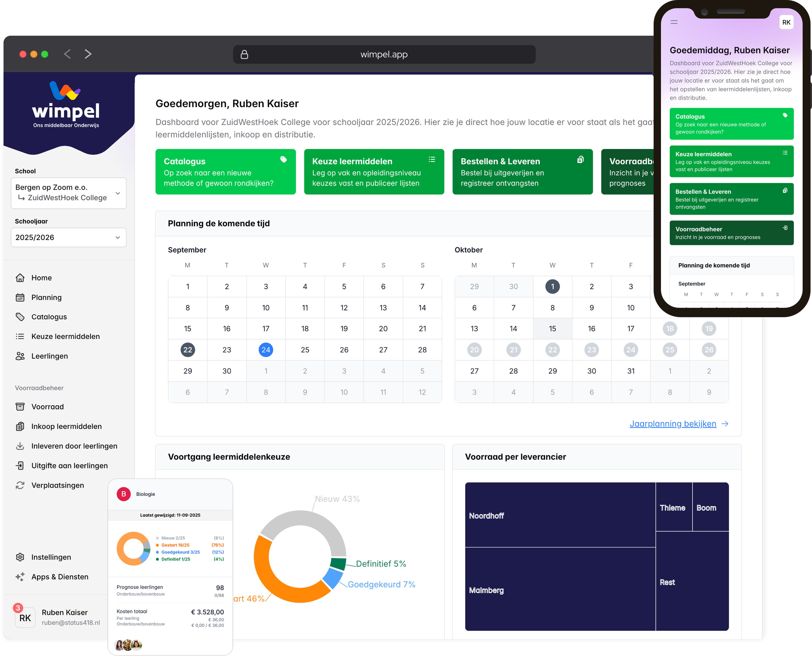Click the Leerlingen people icon

[x=20, y=356]
